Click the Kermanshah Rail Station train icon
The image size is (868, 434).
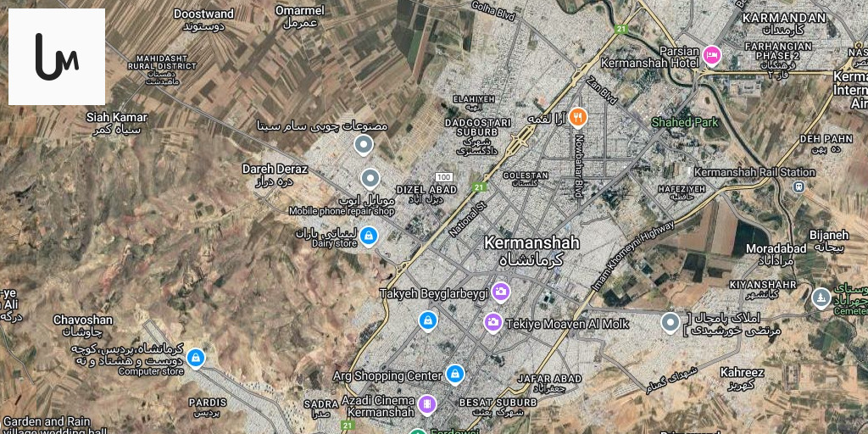click(x=798, y=186)
